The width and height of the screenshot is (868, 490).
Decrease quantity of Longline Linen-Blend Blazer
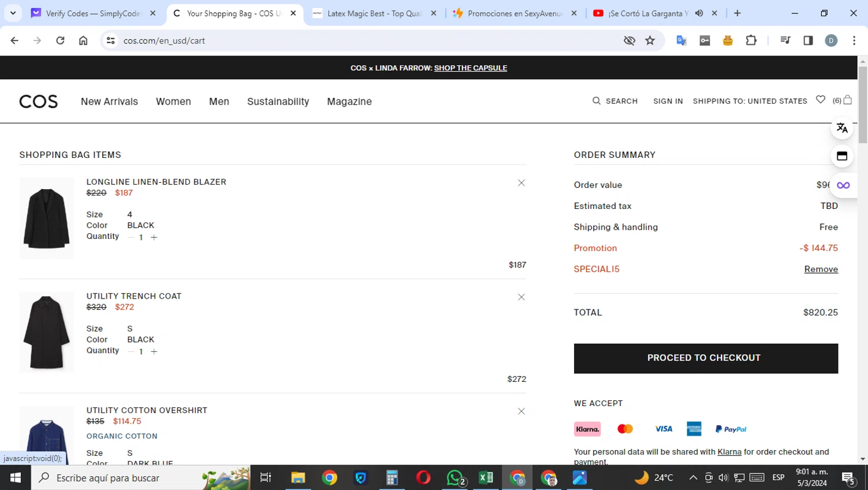(131, 237)
